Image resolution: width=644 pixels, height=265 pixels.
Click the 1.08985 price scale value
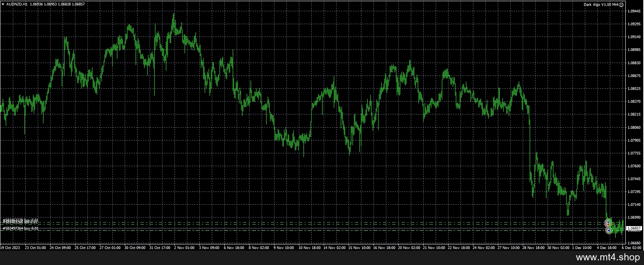[x=634, y=50]
